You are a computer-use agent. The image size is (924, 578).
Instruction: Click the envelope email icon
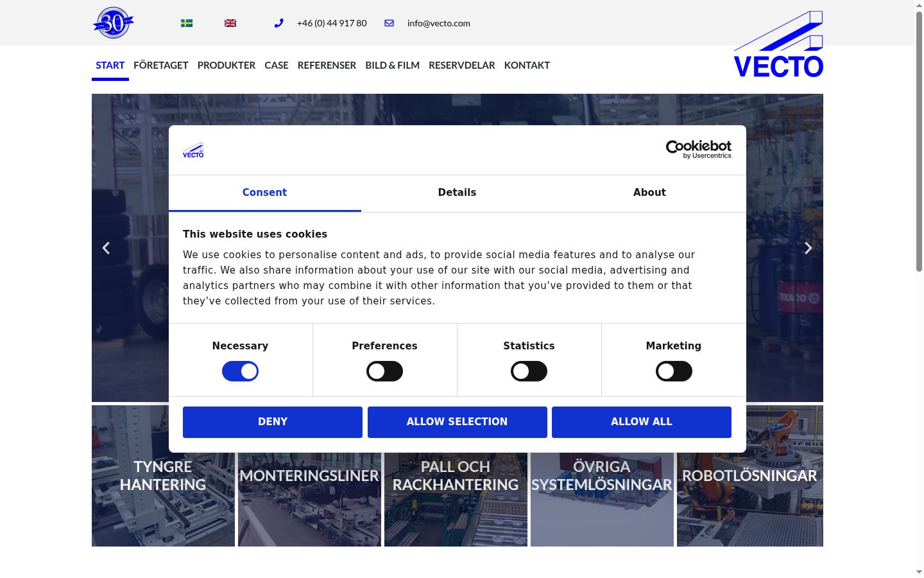(x=389, y=23)
